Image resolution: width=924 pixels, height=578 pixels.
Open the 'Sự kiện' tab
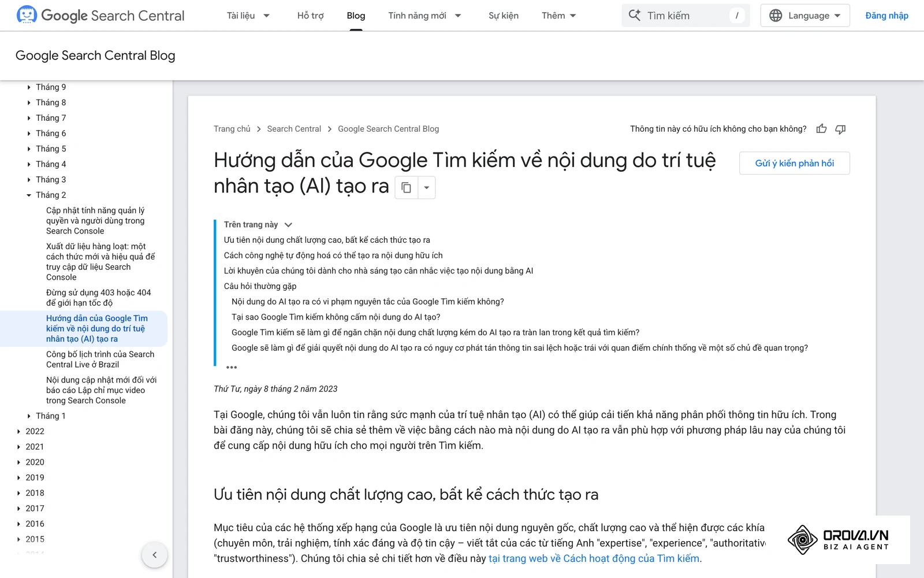(504, 16)
